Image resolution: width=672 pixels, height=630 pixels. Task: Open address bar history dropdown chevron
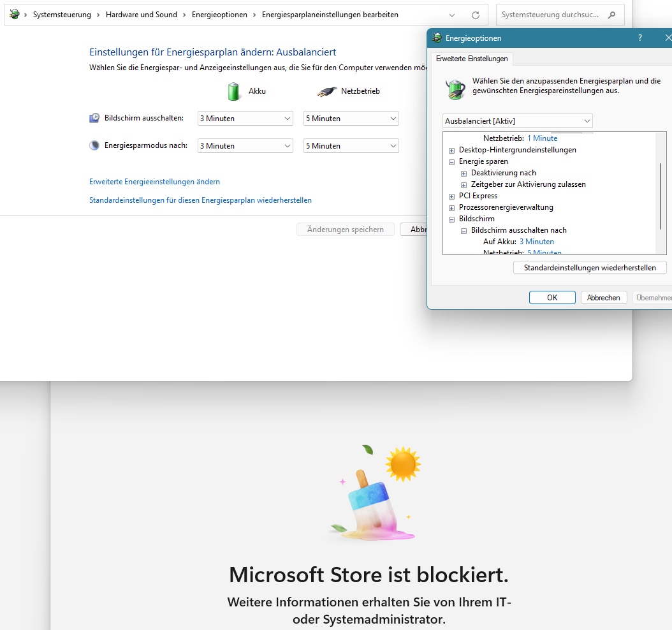point(451,15)
